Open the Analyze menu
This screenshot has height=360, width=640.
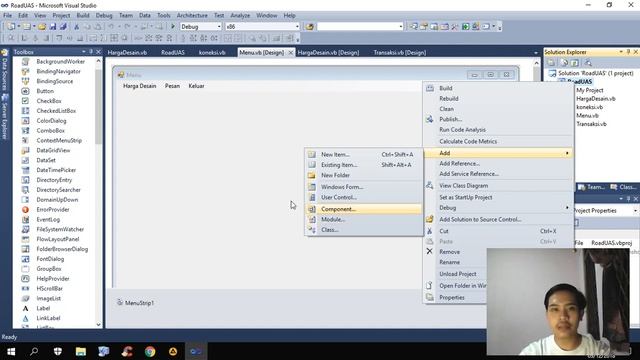pyautogui.click(x=240, y=16)
